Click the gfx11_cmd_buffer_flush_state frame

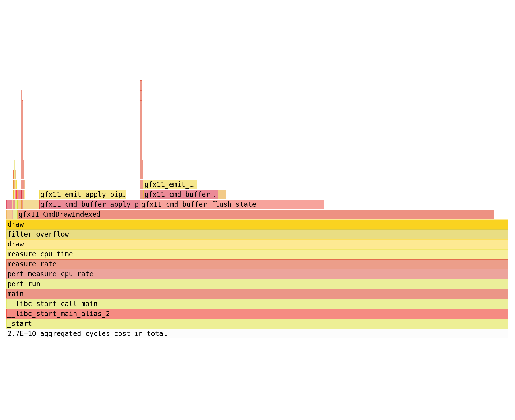coord(232,204)
